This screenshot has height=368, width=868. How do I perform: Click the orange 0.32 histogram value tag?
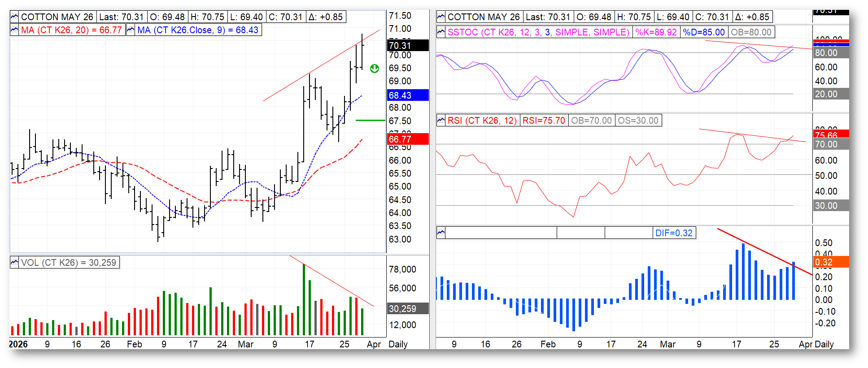coord(831,262)
